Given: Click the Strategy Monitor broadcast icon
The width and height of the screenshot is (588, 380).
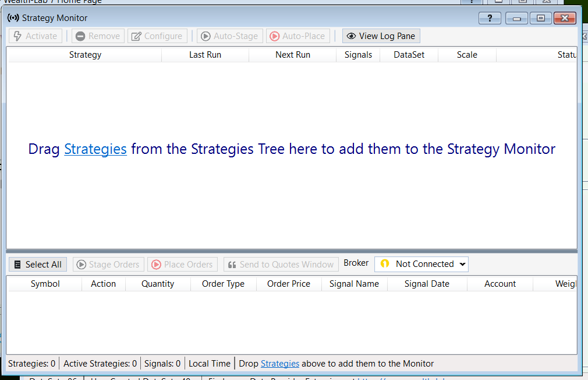Looking at the screenshot, I should pos(13,17).
